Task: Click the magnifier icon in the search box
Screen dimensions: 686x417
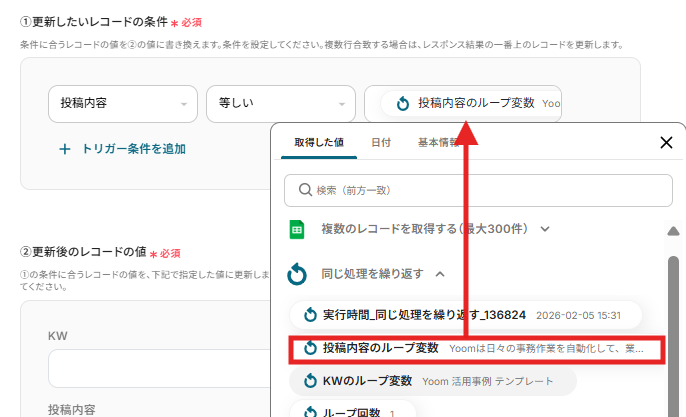Action: click(x=305, y=190)
